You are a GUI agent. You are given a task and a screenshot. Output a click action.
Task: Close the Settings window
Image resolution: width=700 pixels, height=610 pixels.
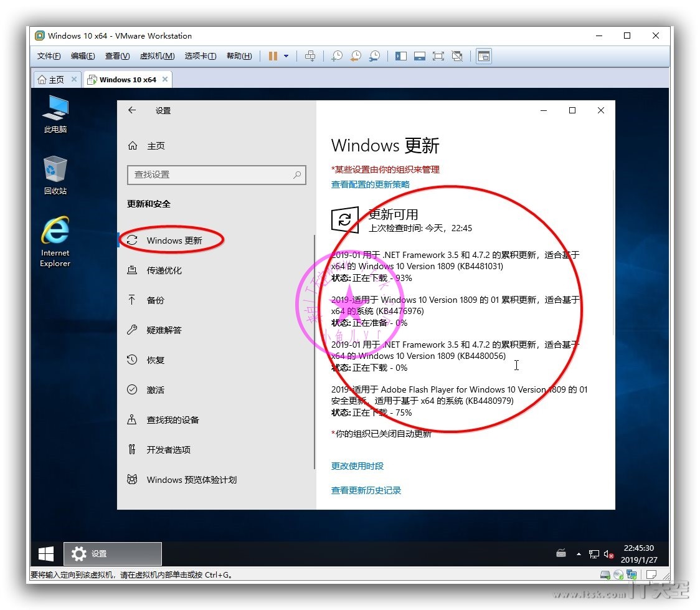pyautogui.click(x=600, y=110)
